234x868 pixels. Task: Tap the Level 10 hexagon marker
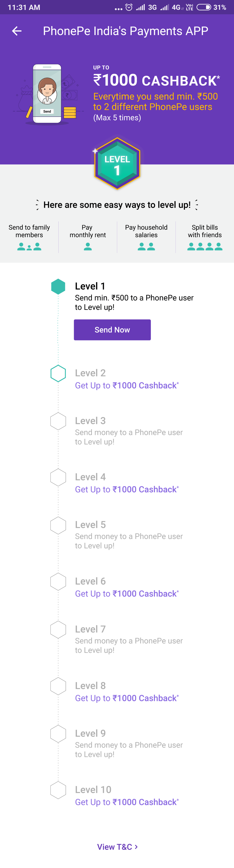(58, 790)
